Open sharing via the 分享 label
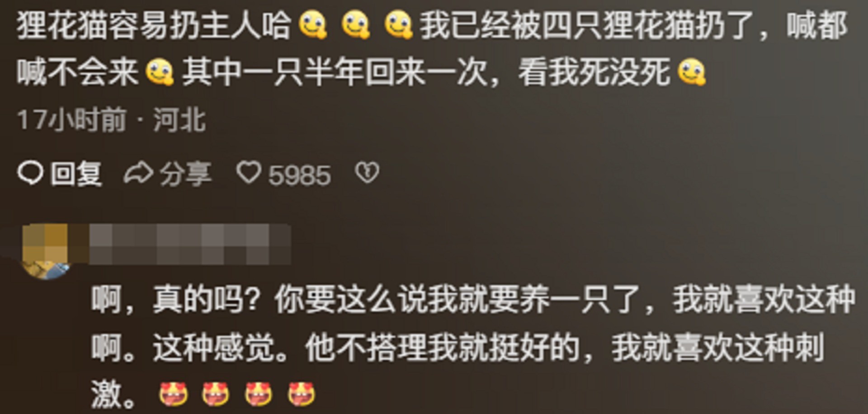The image size is (868, 414). pyautogui.click(x=185, y=174)
